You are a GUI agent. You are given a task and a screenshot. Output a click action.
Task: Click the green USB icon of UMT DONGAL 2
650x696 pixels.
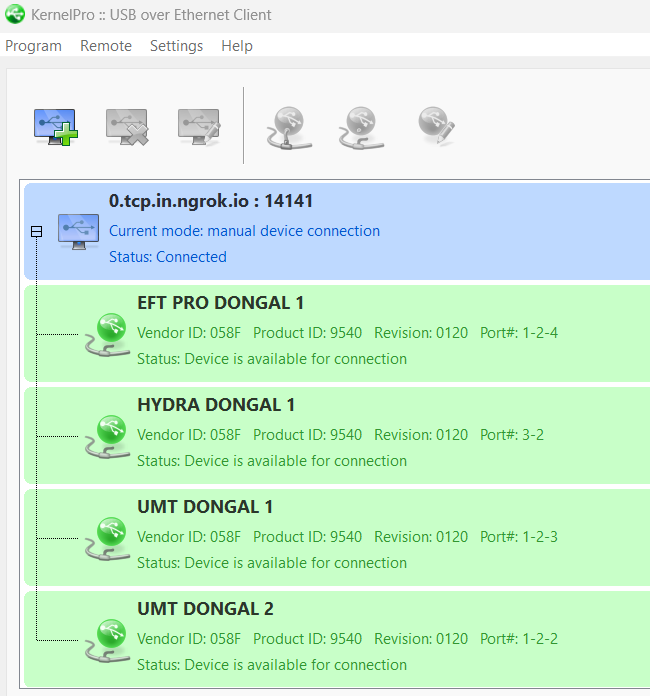tap(106, 640)
